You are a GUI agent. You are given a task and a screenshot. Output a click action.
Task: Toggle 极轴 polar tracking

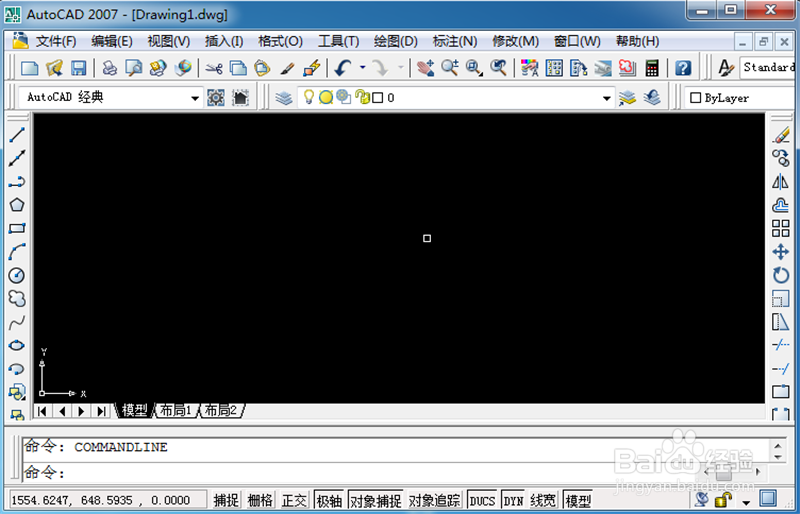329,500
